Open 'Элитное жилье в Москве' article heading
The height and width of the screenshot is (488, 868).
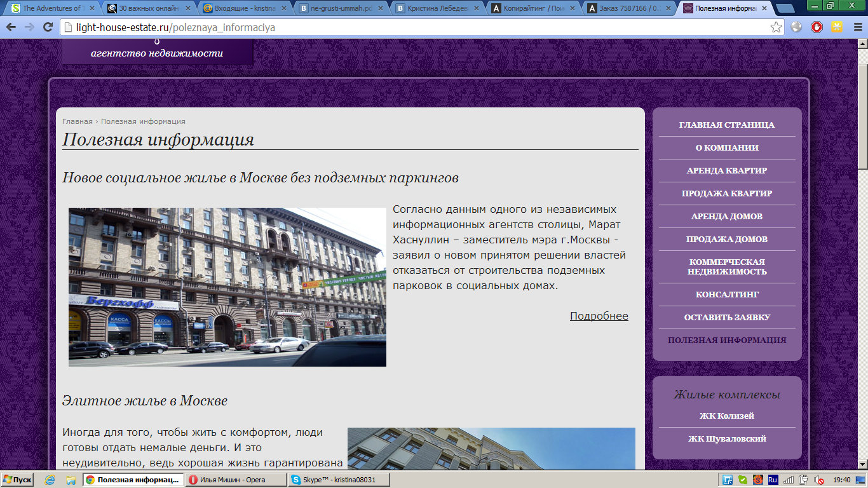tap(145, 401)
